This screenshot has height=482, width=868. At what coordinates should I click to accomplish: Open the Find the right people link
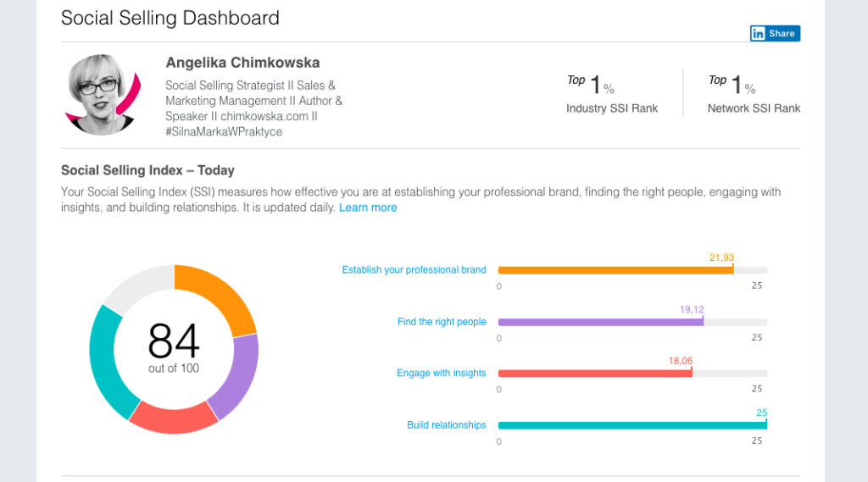pyautogui.click(x=442, y=322)
